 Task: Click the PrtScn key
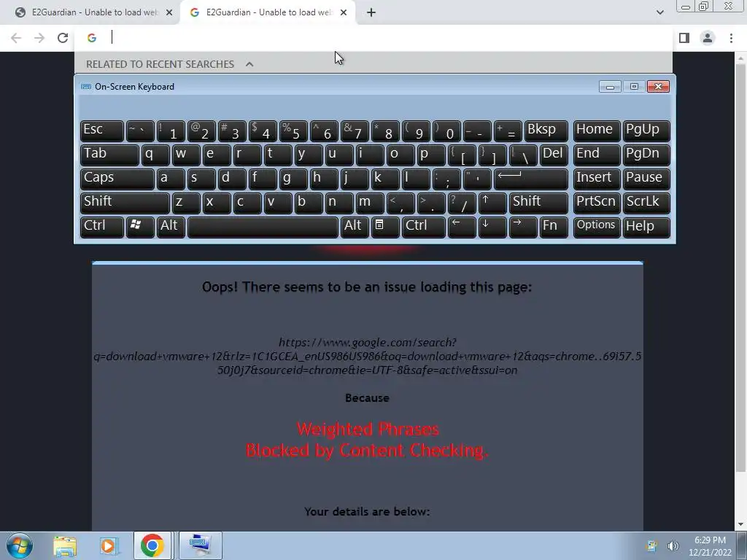point(597,203)
